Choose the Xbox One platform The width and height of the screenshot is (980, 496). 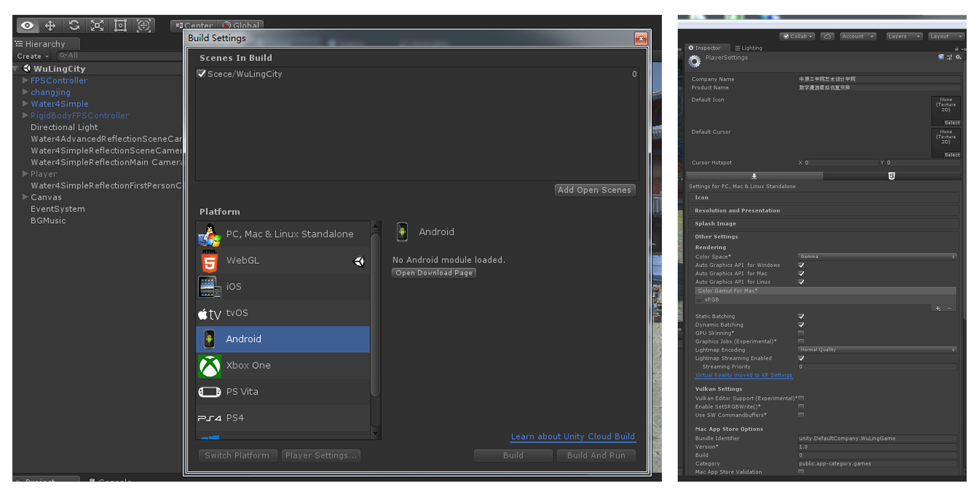(283, 365)
